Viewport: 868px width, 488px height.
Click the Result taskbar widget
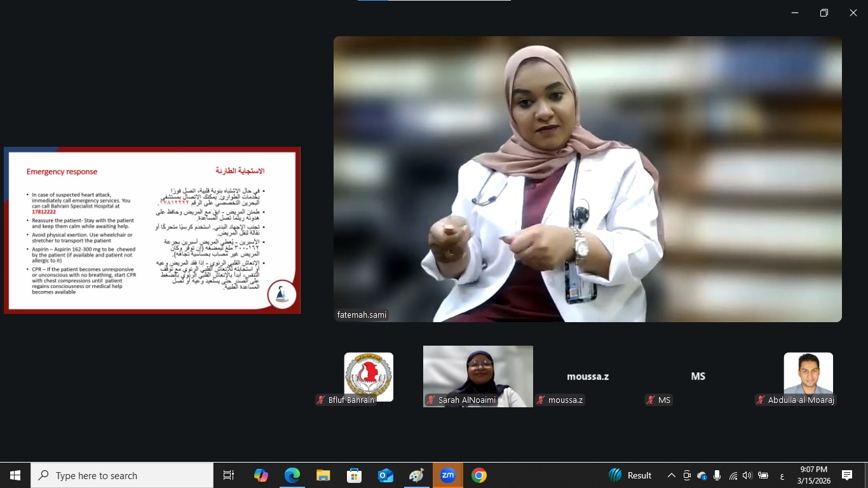pos(630,475)
